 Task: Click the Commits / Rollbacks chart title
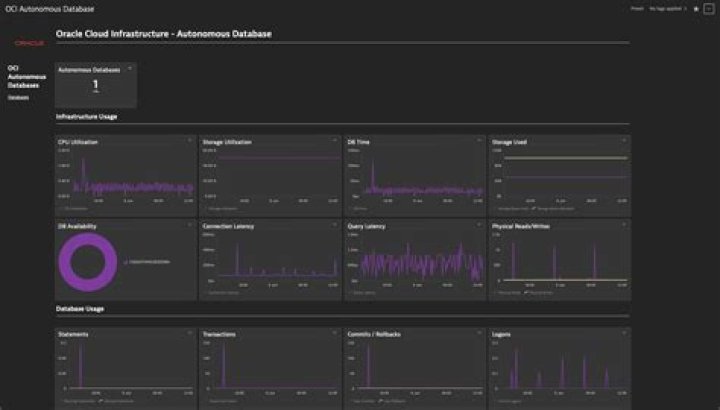coord(374,334)
